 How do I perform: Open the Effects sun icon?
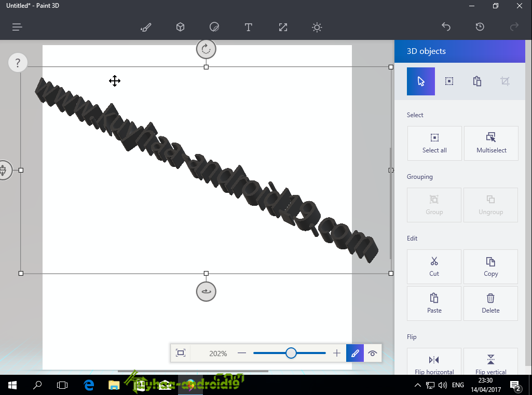pyautogui.click(x=317, y=27)
